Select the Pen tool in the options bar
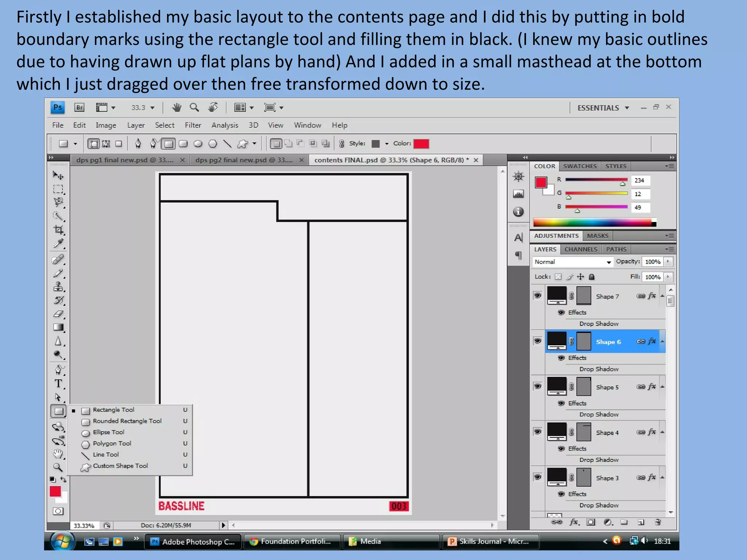 [x=138, y=144]
